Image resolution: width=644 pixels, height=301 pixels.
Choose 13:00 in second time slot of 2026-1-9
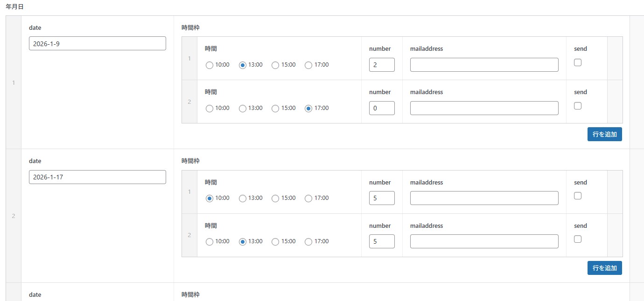(x=243, y=109)
